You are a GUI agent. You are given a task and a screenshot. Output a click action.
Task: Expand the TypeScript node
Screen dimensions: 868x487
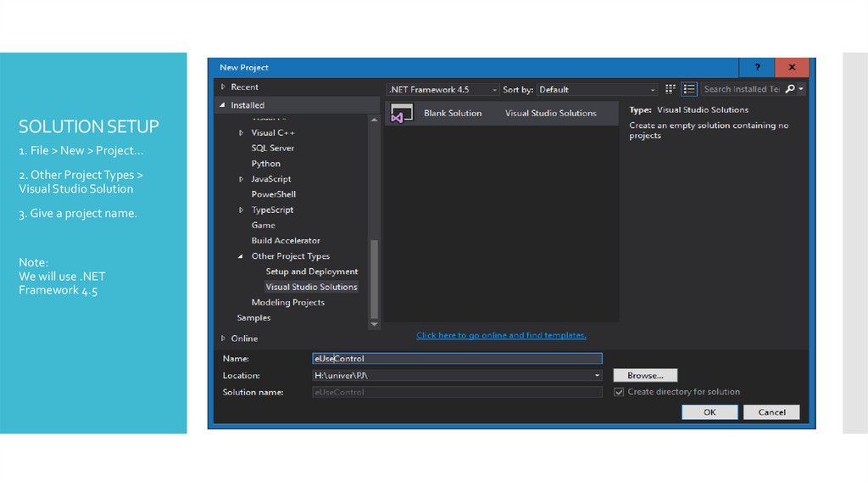(241, 210)
